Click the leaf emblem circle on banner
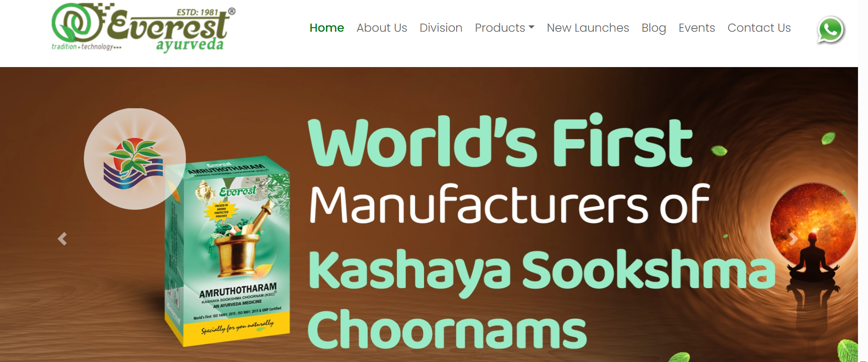The height and width of the screenshot is (362, 868). 135,159
